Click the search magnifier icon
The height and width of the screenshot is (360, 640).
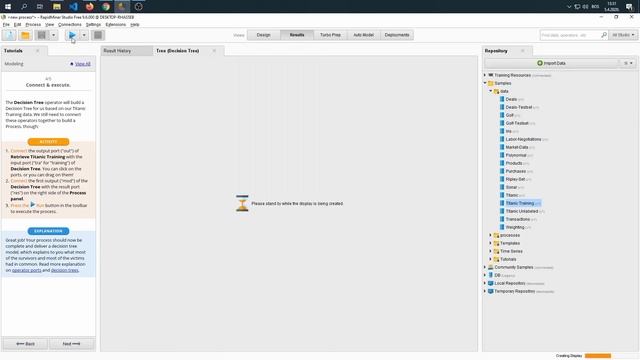click(604, 35)
